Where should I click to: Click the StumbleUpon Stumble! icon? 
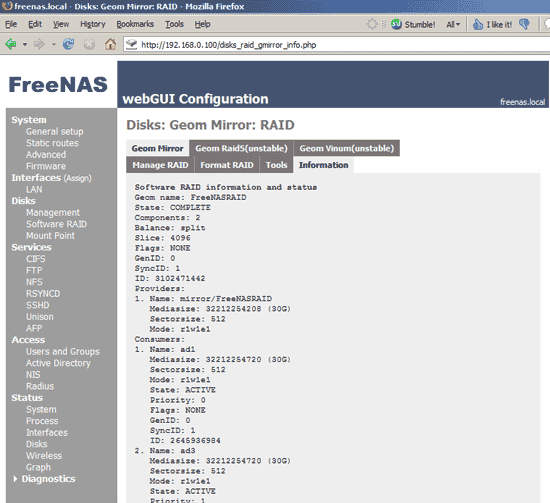[396, 24]
